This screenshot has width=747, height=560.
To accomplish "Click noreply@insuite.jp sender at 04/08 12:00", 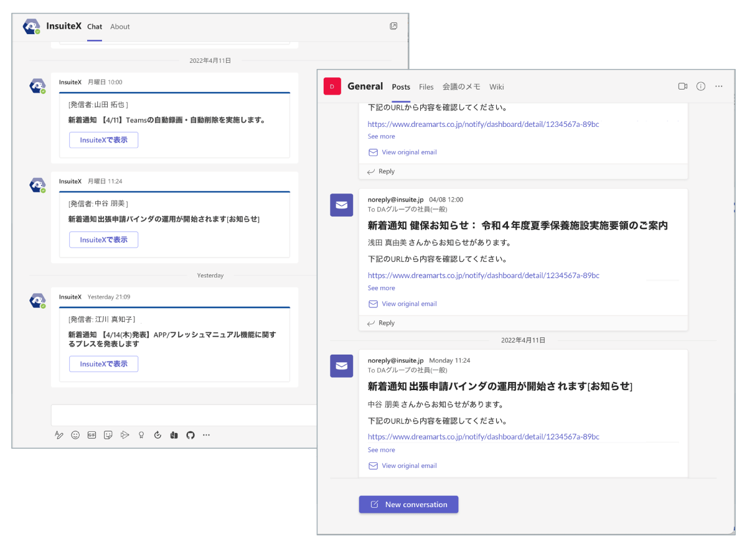I will click(395, 200).
